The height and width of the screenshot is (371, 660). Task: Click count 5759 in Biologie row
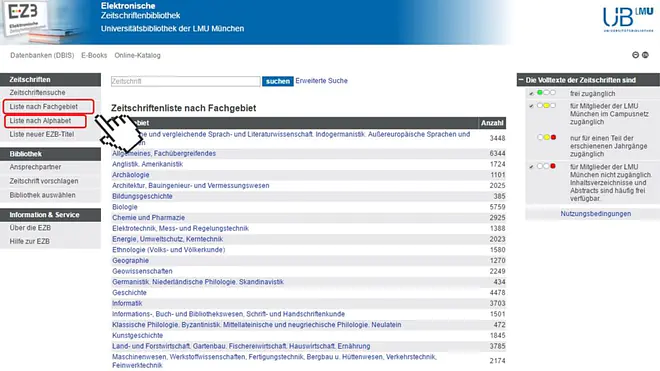[497, 207]
